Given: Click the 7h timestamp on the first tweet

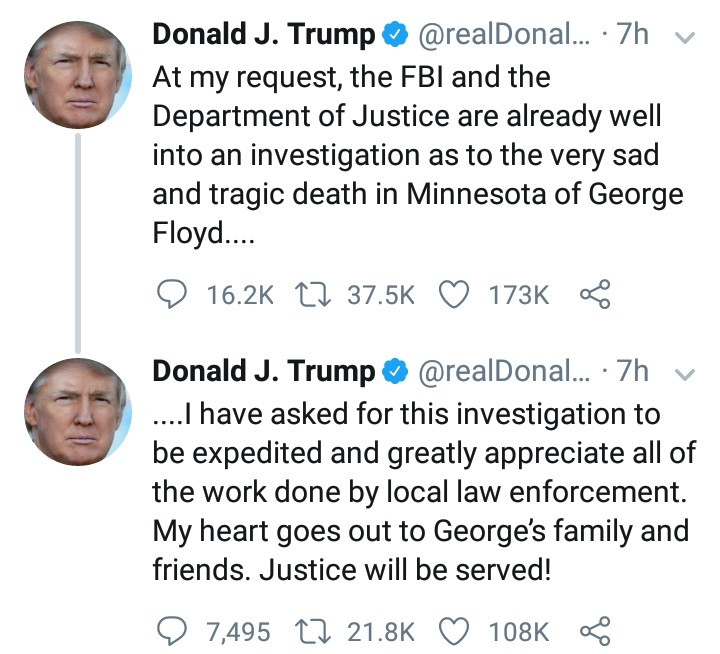Looking at the screenshot, I should 634,35.
